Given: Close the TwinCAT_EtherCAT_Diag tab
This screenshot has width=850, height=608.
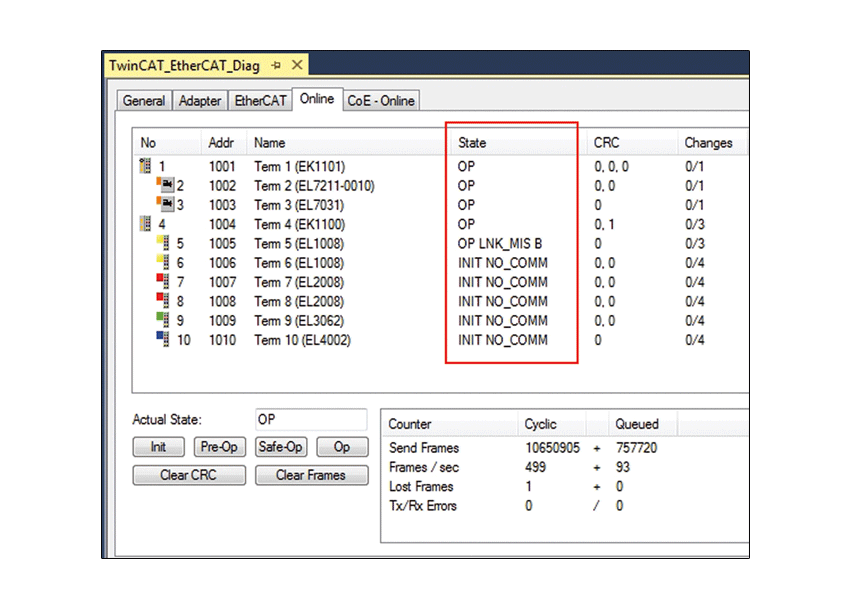Looking at the screenshot, I should [x=297, y=66].
